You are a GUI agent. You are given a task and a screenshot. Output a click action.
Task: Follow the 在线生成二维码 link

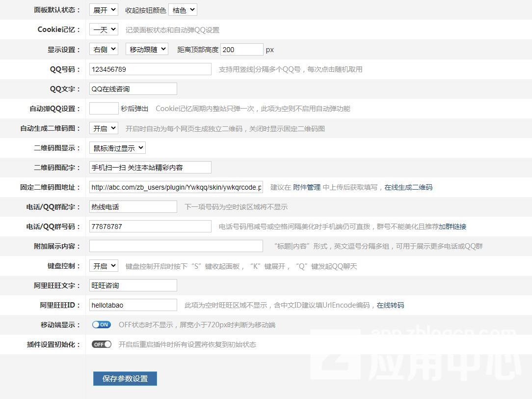click(x=408, y=187)
